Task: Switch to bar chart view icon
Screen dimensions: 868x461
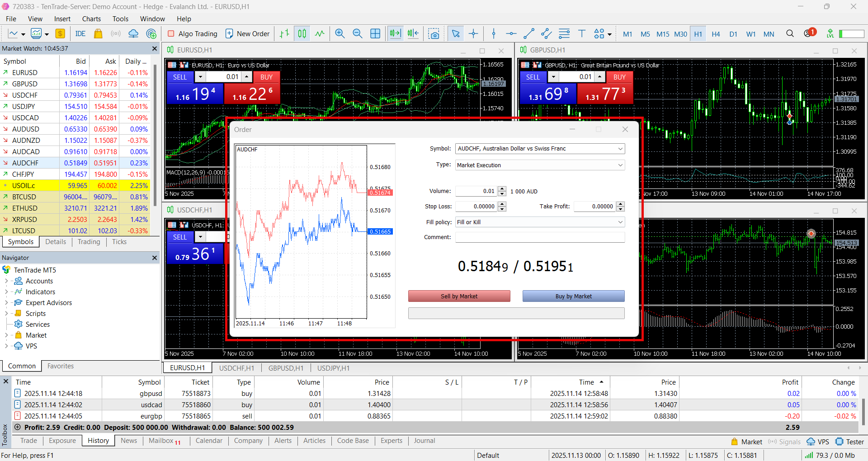Action: [x=284, y=33]
